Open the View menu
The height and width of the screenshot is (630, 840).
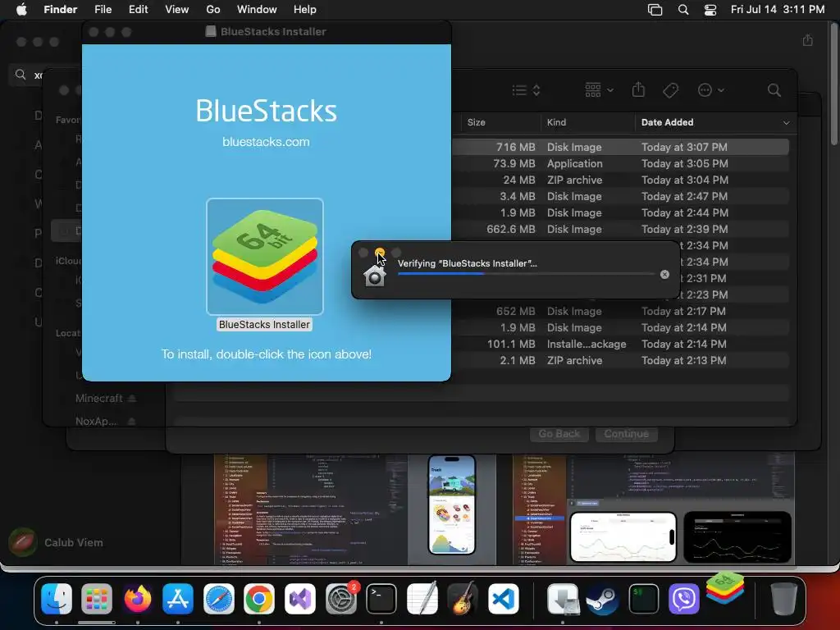177,9
